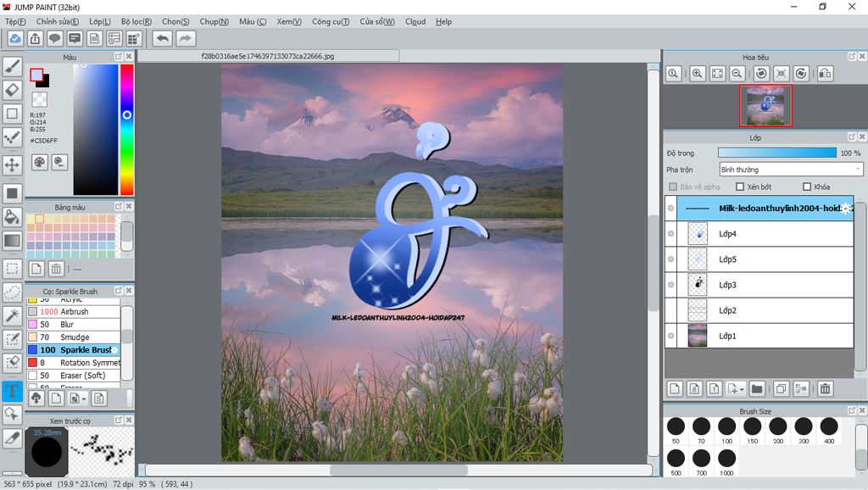Toggle the Bảo vệ alpha checkbox
The height and width of the screenshot is (490, 868).
tap(673, 187)
